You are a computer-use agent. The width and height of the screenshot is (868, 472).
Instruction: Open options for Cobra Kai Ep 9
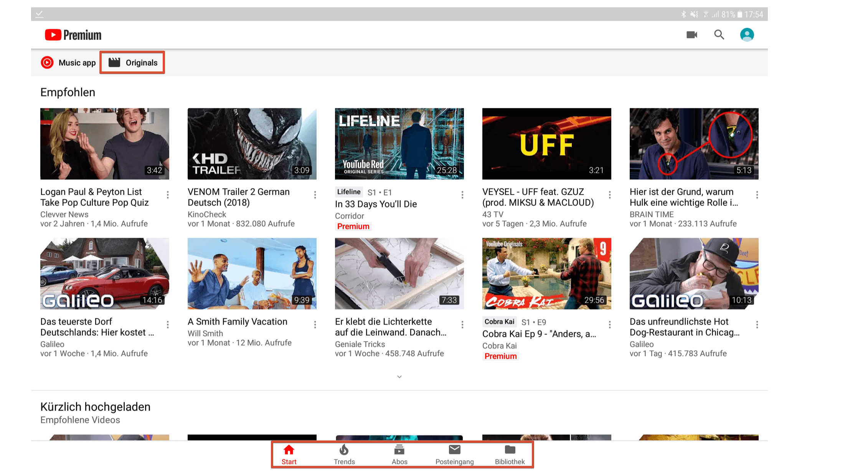(x=610, y=325)
